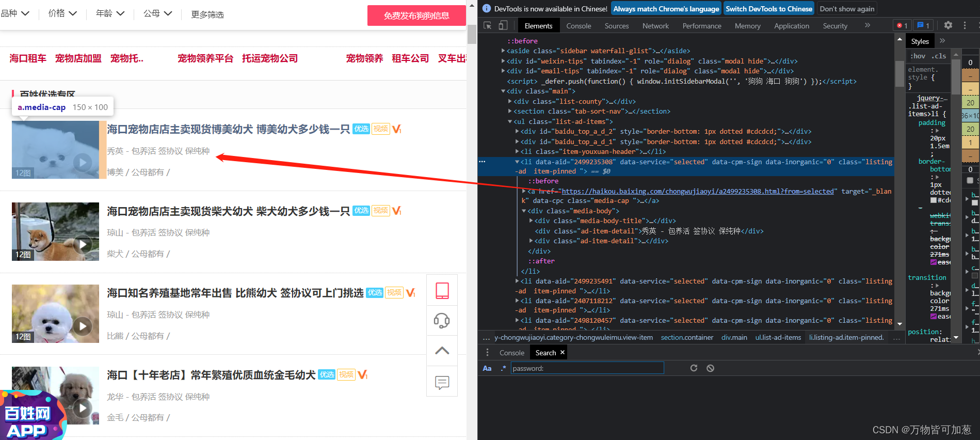Image resolution: width=980 pixels, height=440 pixels.
Task: Click Always match Chrome's language button
Action: click(666, 9)
